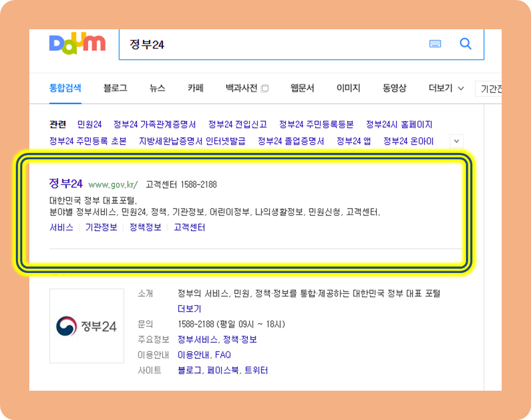Image resolution: width=531 pixels, height=420 pixels.
Task: Open related search 정부24 주민등록등본
Action: point(316,125)
